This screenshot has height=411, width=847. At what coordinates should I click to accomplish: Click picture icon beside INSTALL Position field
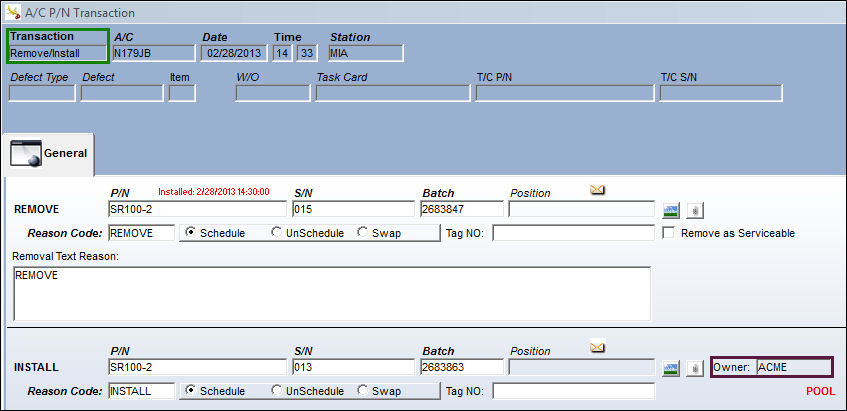671,368
